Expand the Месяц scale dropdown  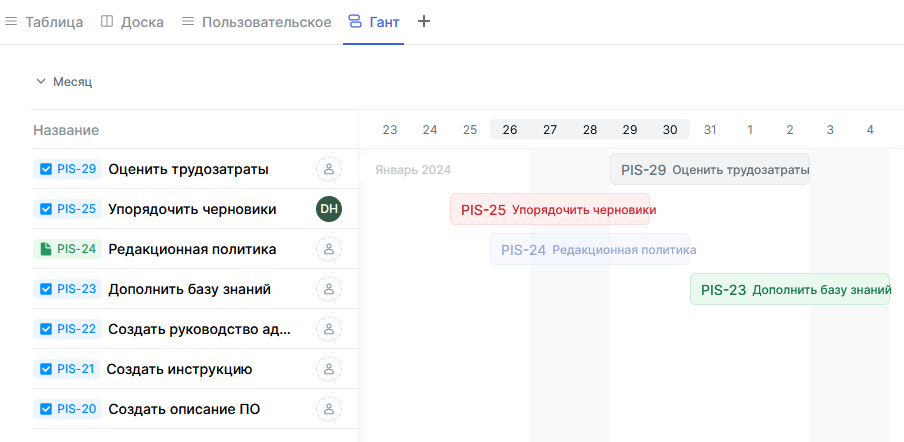64,82
